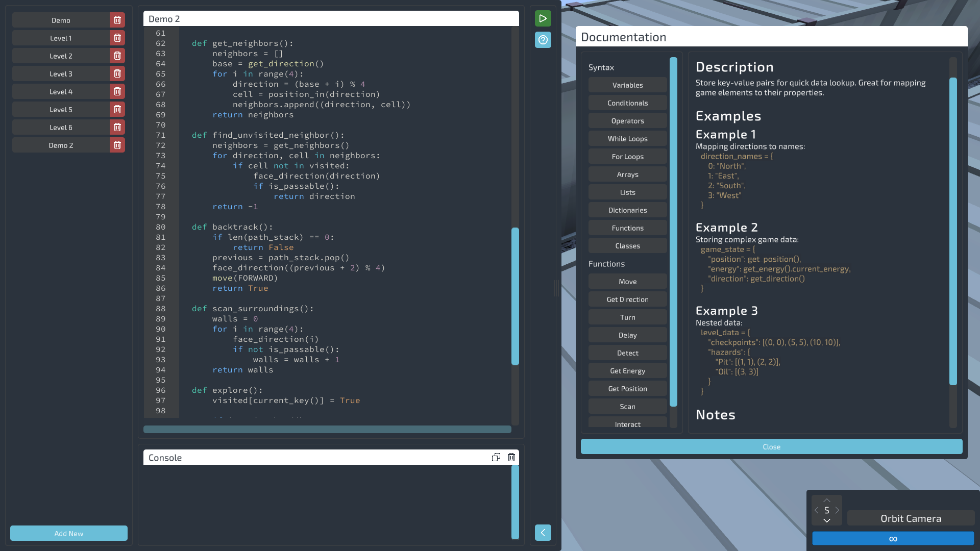Toggle Orbit Camera mode
This screenshot has height=551, width=980.
pyautogui.click(x=911, y=518)
